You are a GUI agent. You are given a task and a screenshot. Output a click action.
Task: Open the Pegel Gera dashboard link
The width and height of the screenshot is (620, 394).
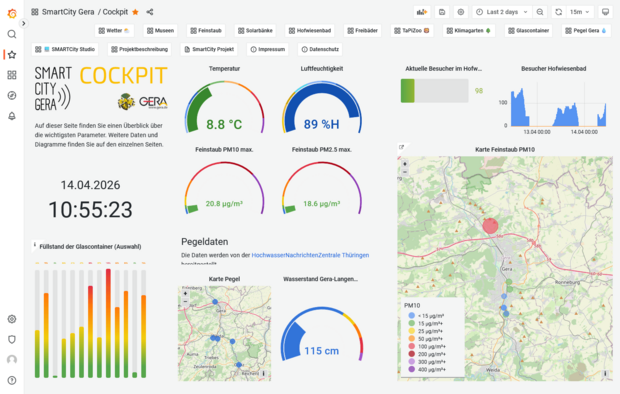pyautogui.click(x=586, y=30)
